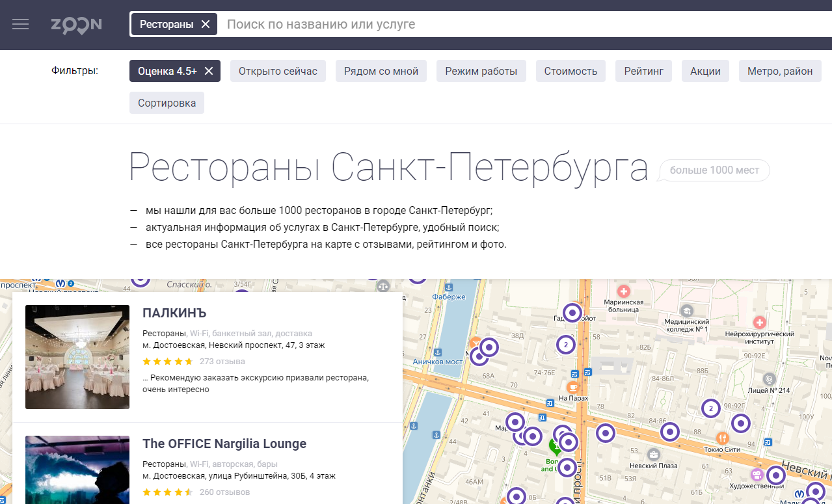The height and width of the screenshot is (504, 832).
Task: Remove the Рестораны search tag
Action: 206,24
